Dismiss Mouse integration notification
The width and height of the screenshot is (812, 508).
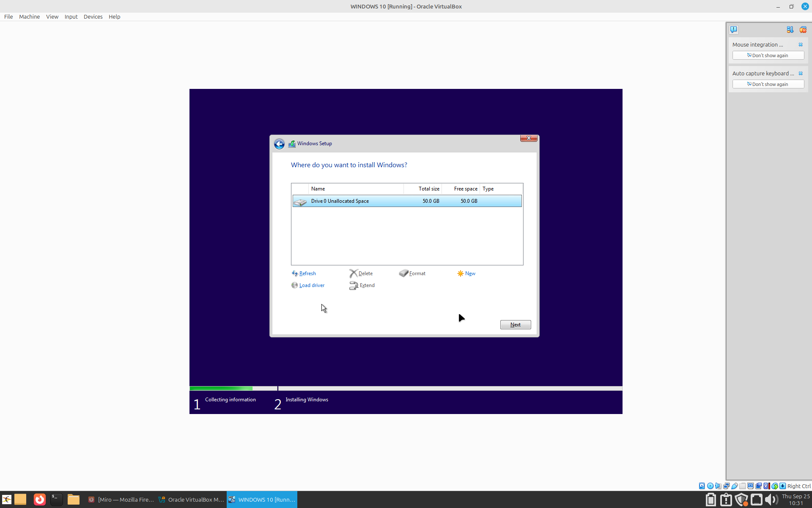click(801, 44)
